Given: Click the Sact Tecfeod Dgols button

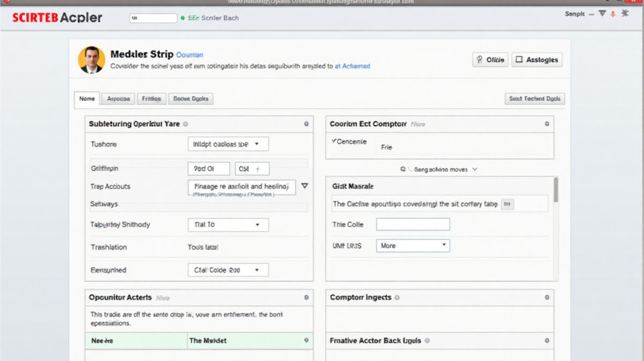Looking at the screenshot, I should click(535, 99).
